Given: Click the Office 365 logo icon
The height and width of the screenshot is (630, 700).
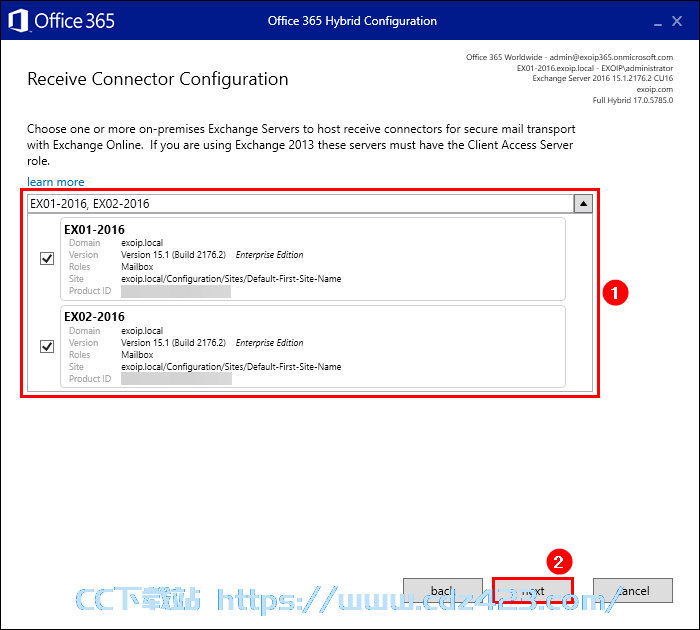Looking at the screenshot, I should tap(18, 21).
